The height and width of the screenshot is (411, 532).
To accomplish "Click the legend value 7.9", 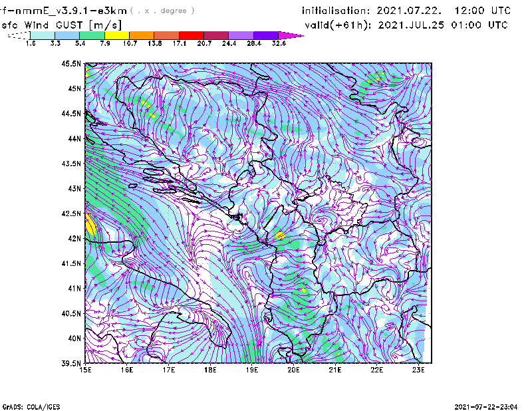I will [x=105, y=43].
